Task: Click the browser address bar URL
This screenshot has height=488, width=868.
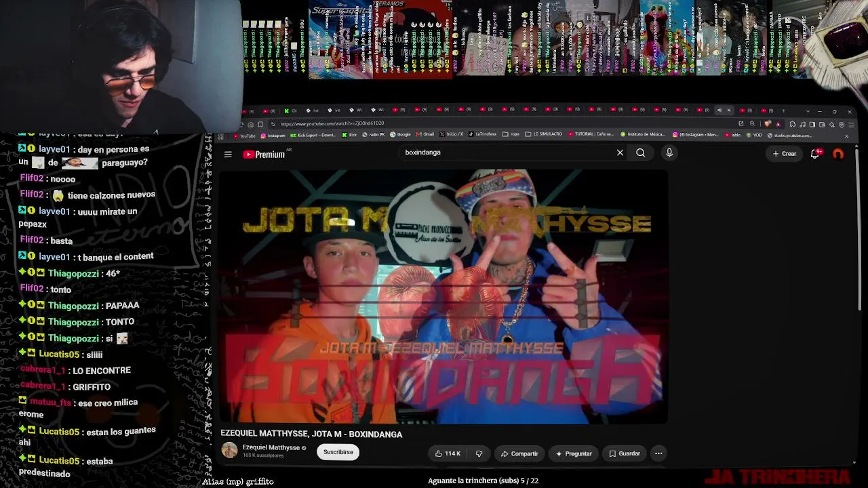Action: [x=332, y=123]
